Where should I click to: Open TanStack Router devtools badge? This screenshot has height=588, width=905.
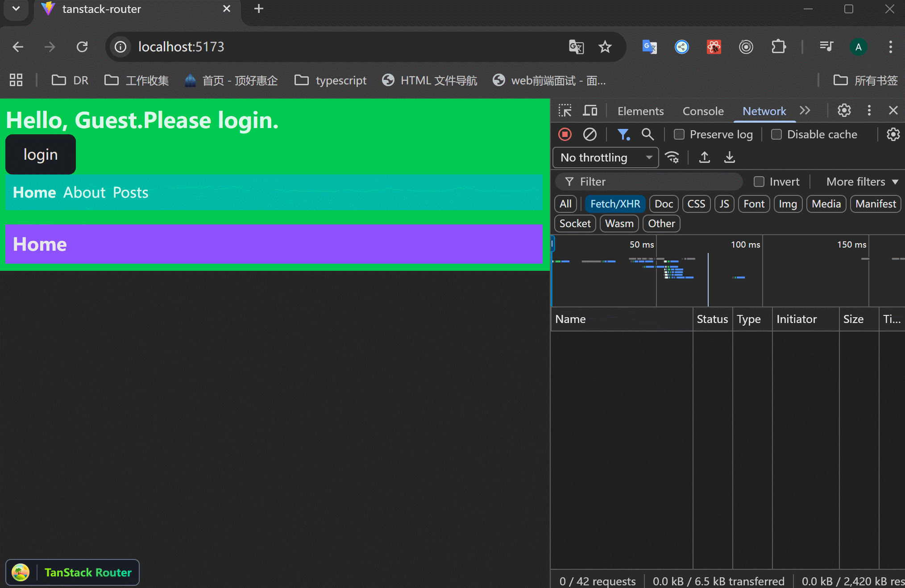[73, 572]
